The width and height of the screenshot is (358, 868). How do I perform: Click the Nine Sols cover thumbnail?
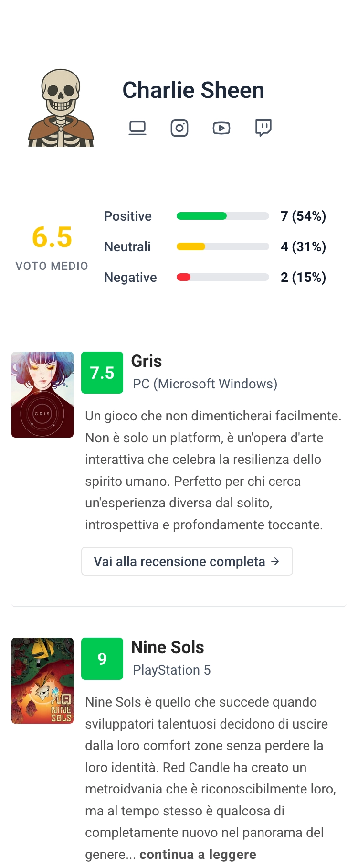point(42,681)
